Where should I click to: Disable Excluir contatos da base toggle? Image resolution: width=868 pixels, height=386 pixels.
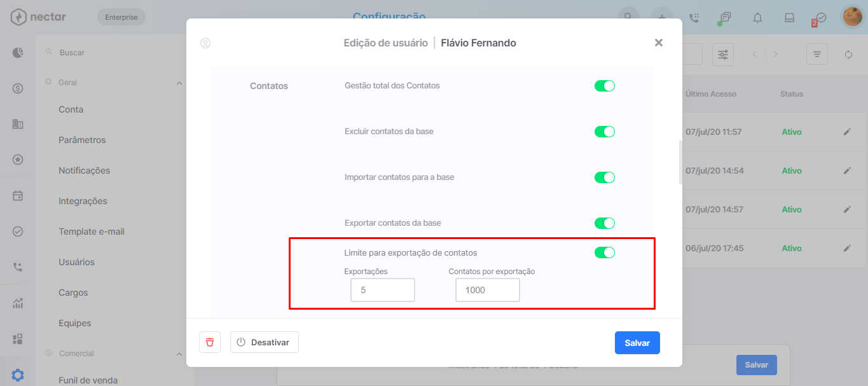[x=605, y=132]
